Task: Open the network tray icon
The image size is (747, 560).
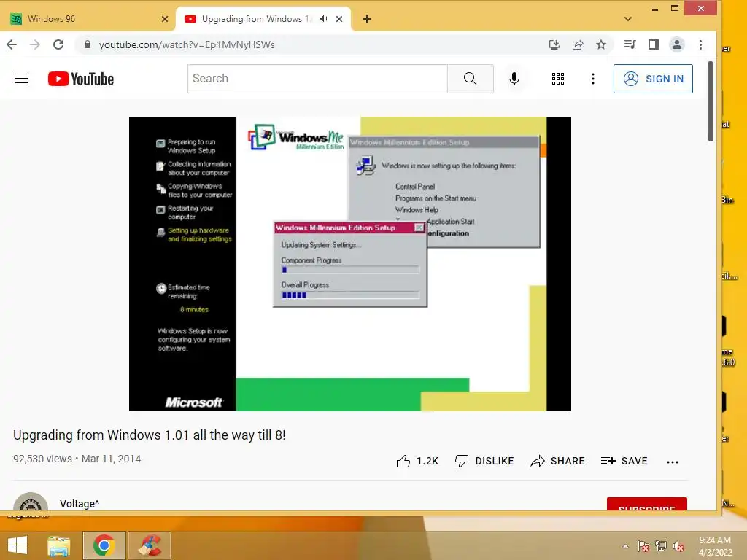Action: pyautogui.click(x=661, y=546)
